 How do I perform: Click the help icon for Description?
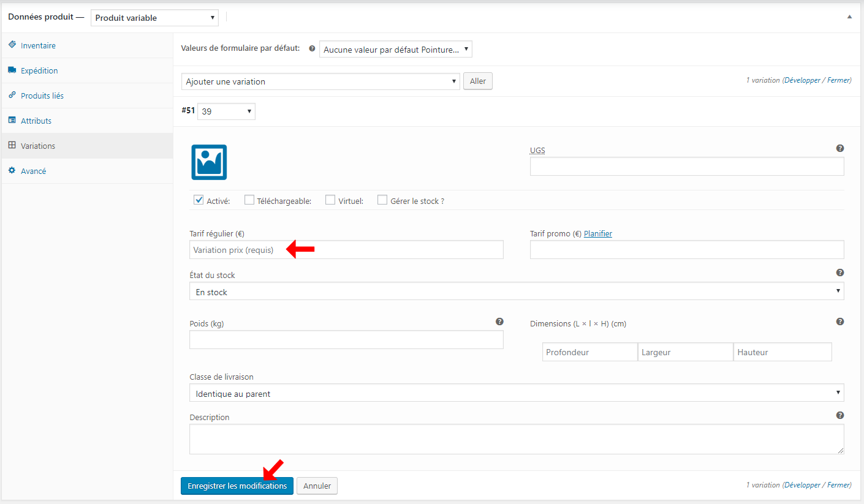(839, 415)
